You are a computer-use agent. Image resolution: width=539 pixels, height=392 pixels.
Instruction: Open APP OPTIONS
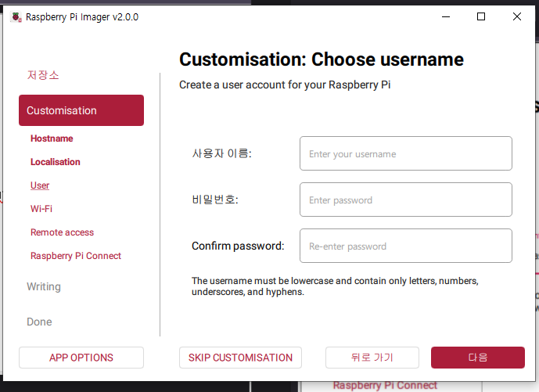81,358
